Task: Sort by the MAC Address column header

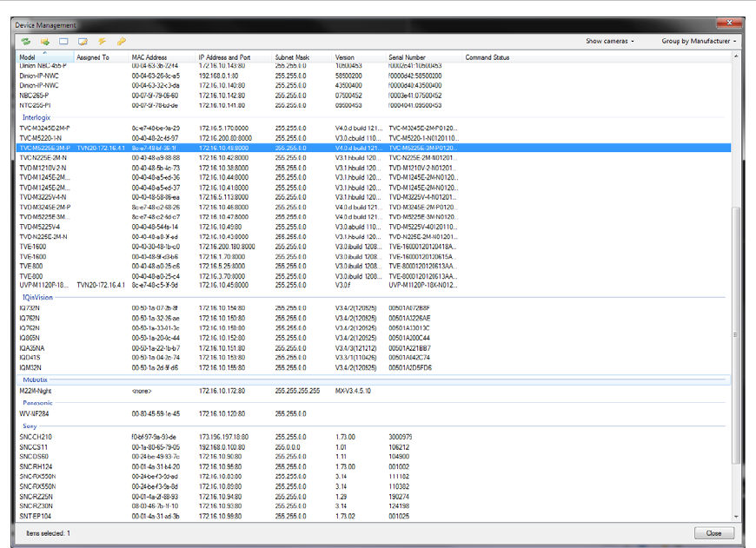Action: pyautogui.click(x=162, y=56)
